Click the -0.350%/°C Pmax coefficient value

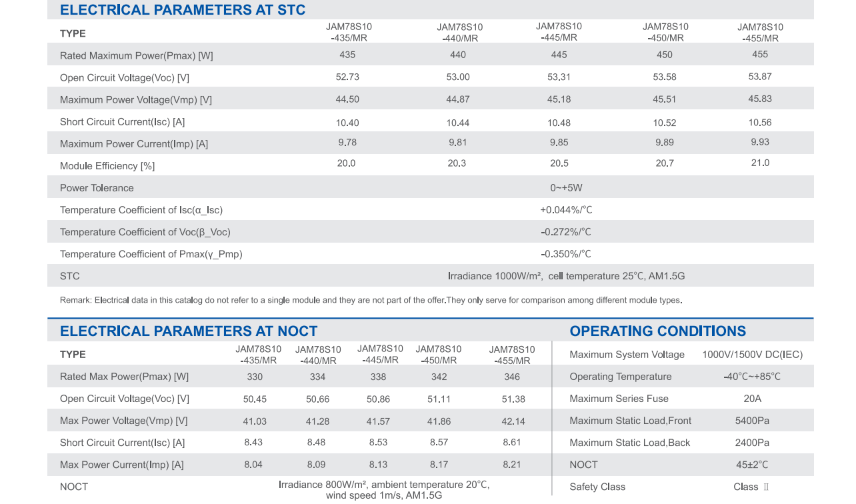point(566,254)
